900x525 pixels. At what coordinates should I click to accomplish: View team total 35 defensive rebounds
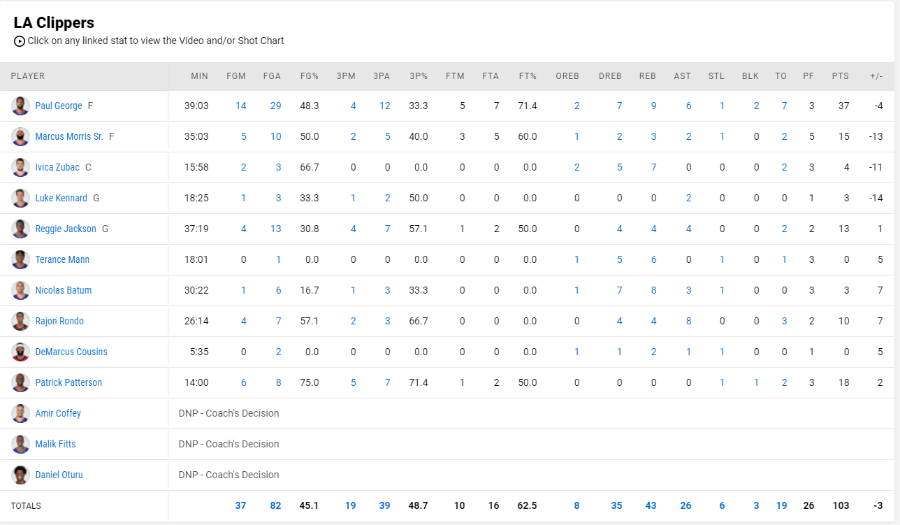[616, 505]
